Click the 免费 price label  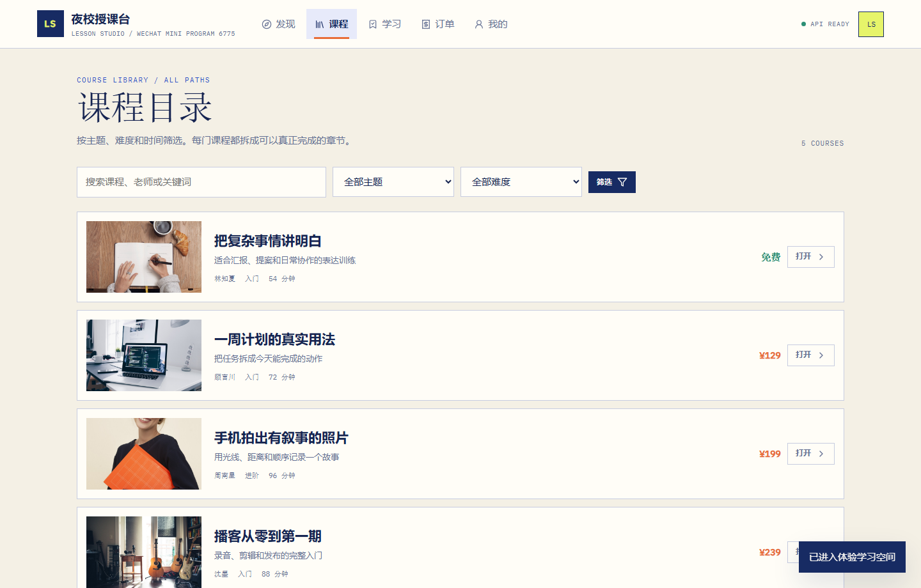[x=771, y=257]
